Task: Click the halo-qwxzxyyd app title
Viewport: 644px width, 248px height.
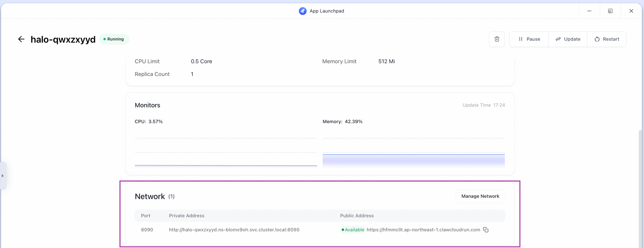Action: [63, 39]
